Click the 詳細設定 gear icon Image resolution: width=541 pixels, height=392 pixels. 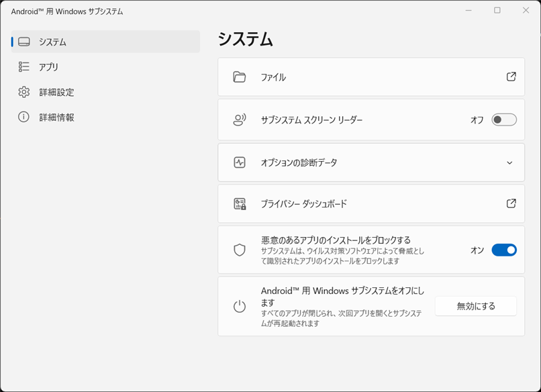[23, 92]
